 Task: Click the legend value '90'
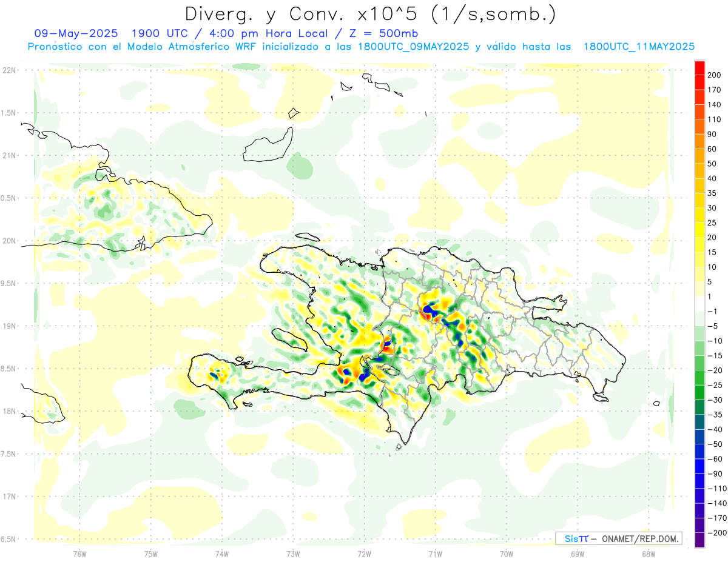pyautogui.click(x=713, y=134)
